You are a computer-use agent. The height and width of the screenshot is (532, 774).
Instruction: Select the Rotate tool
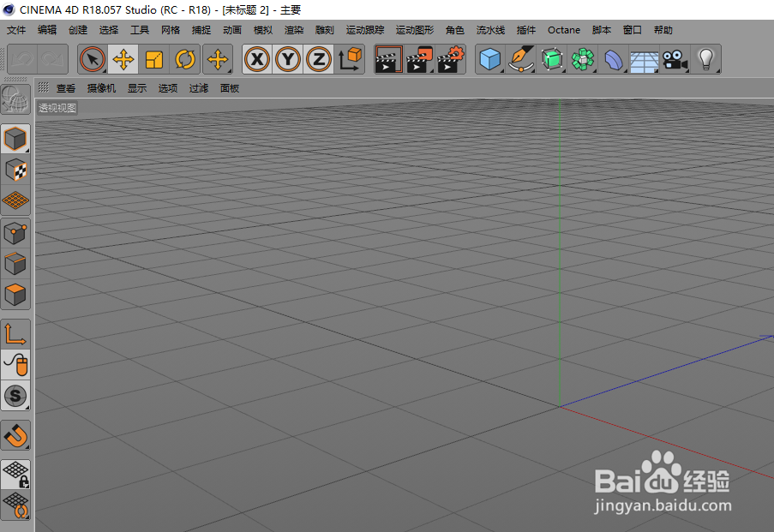coord(185,60)
